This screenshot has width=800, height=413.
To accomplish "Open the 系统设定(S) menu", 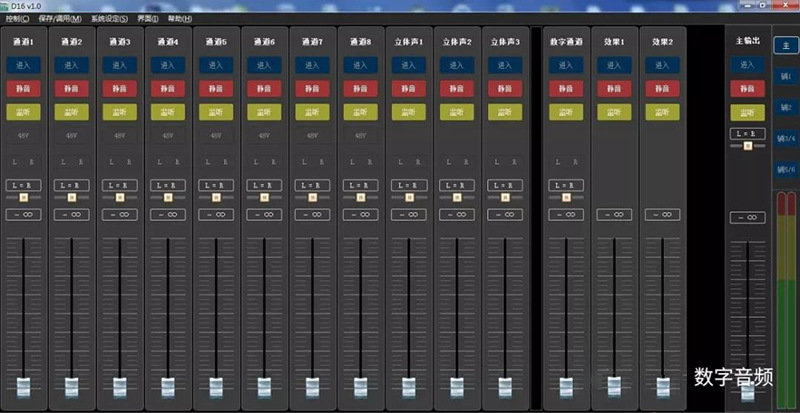I will coord(110,19).
